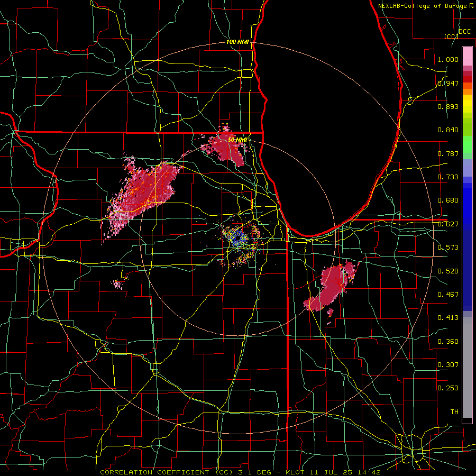The height and width of the screenshot is (476, 476).
Task: Pick the gray color bar segment
Action: (467, 368)
